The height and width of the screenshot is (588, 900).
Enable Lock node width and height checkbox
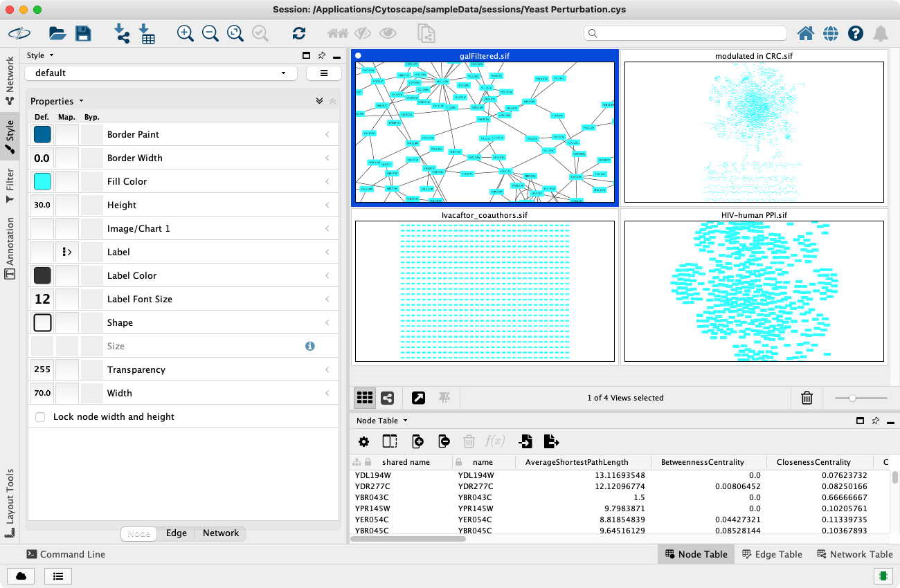click(x=40, y=417)
